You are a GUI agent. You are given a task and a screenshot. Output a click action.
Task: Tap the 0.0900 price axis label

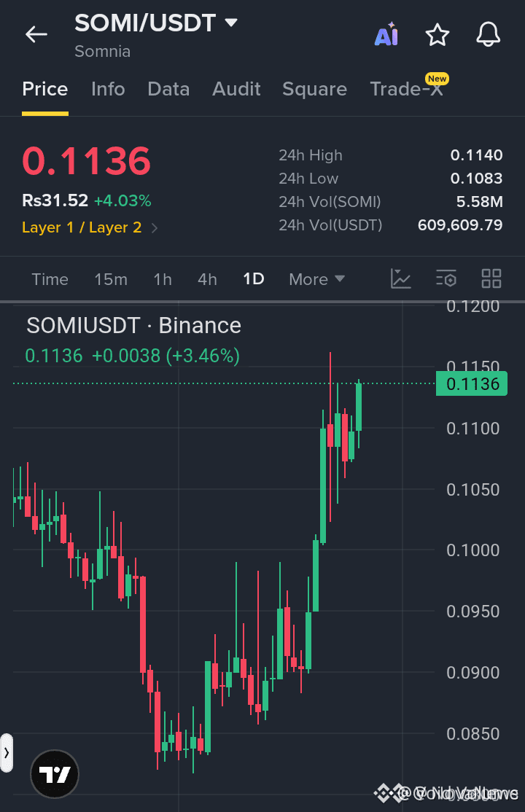point(472,673)
